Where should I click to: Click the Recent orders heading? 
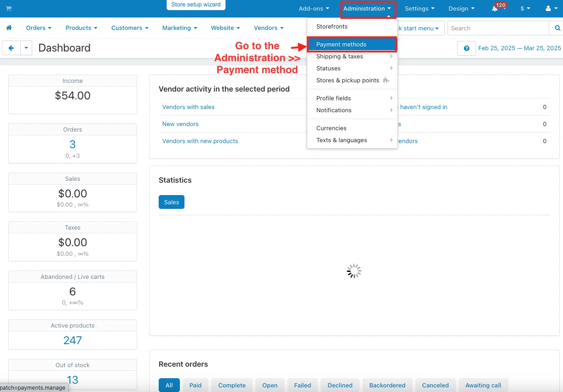pos(183,364)
